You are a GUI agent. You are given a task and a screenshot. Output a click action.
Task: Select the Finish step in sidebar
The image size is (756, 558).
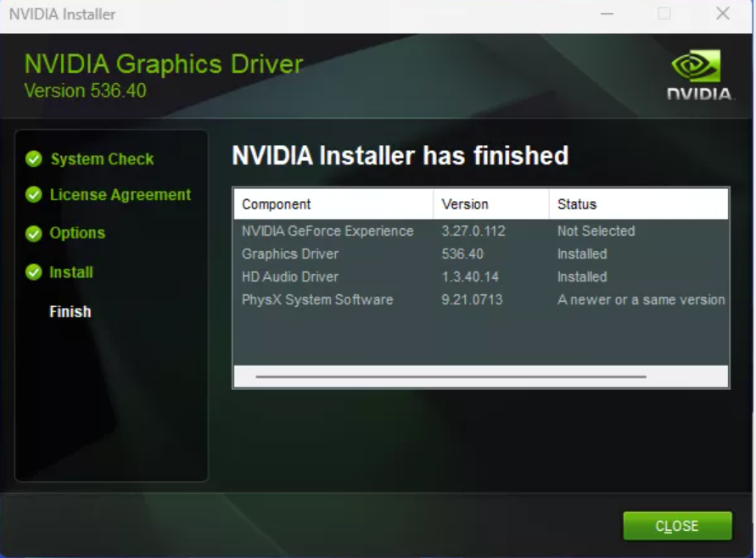(x=70, y=311)
